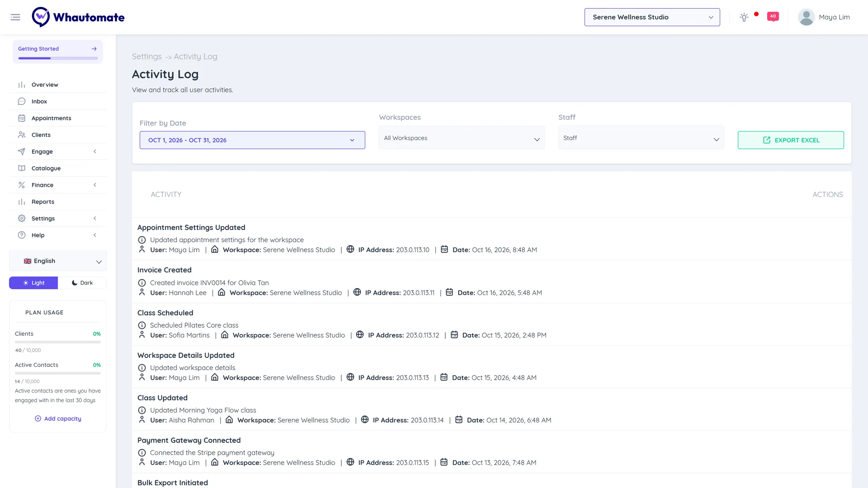This screenshot has width=868, height=488.
Task: Open Appointments from the sidebar
Action: (58, 118)
